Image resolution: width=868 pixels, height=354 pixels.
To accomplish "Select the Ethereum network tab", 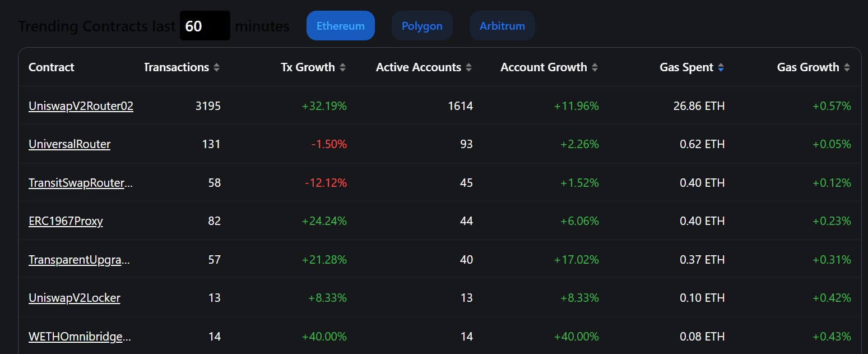I will pyautogui.click(x=340, y=26).
